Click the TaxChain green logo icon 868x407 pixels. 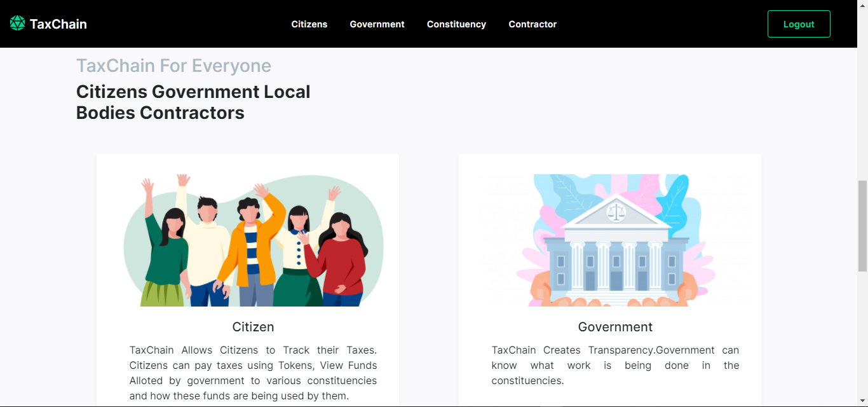18,24
